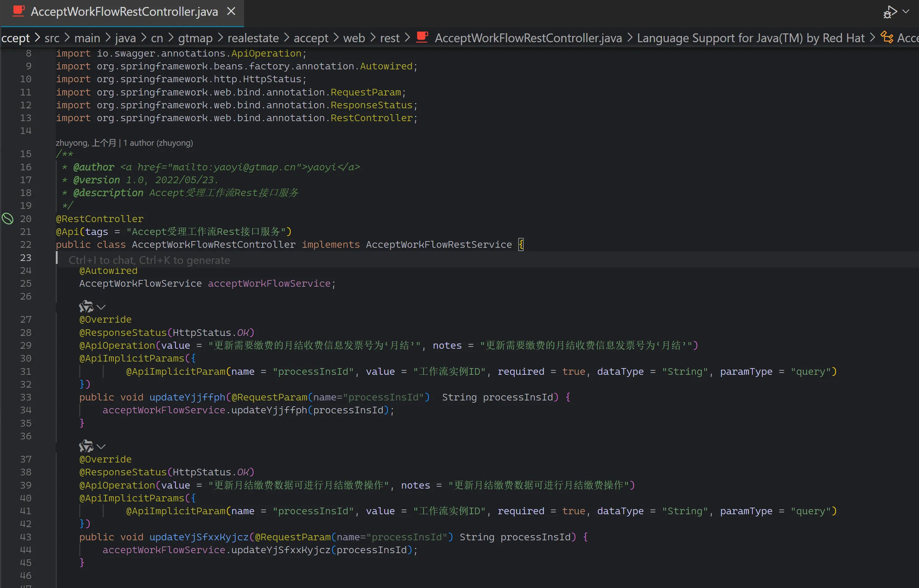Image resolution: width=919 pixels, height=588 pixels.
Task: Select the AcceptWorkFlowRestController.java editor tab
Action: point(124,12)
